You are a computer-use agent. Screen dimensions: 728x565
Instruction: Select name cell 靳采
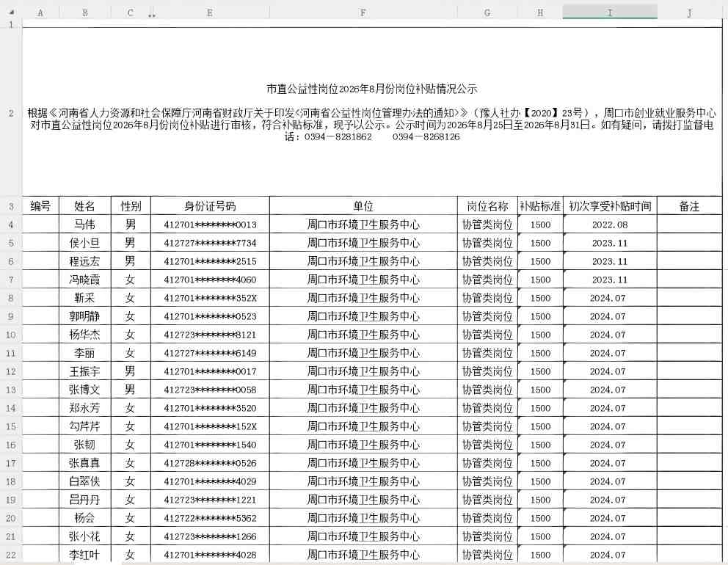coord(85,298)
